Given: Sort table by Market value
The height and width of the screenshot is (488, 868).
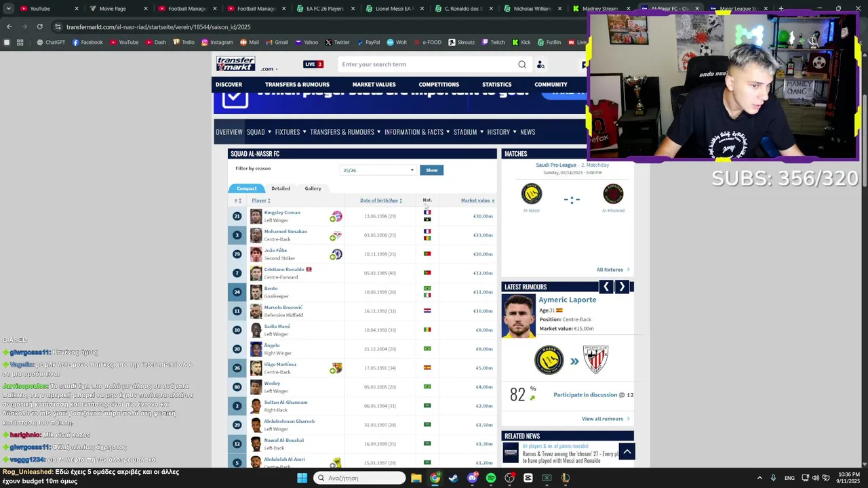Looking at the screenshot, I should click(x=477, y=201).
